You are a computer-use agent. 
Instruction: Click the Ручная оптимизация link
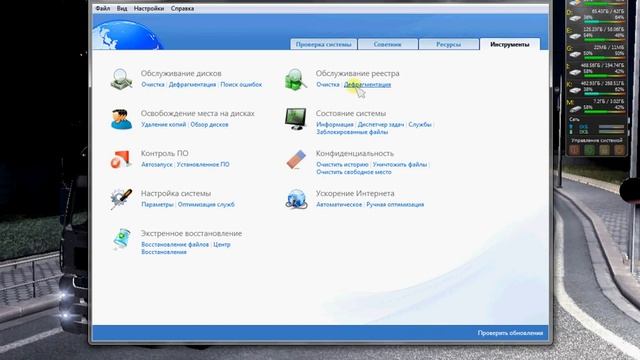pos(395,204)
